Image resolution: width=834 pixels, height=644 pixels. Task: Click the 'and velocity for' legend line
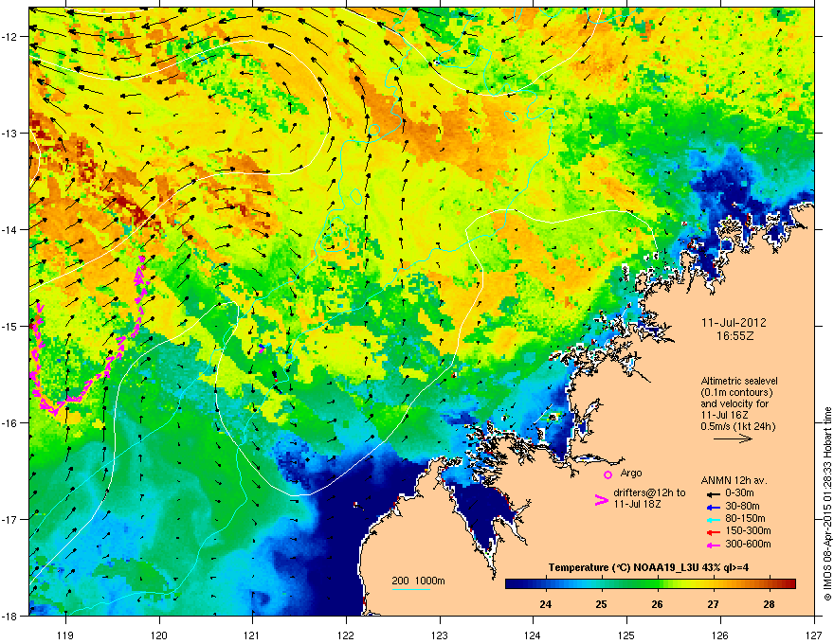[x=734, y=403]
